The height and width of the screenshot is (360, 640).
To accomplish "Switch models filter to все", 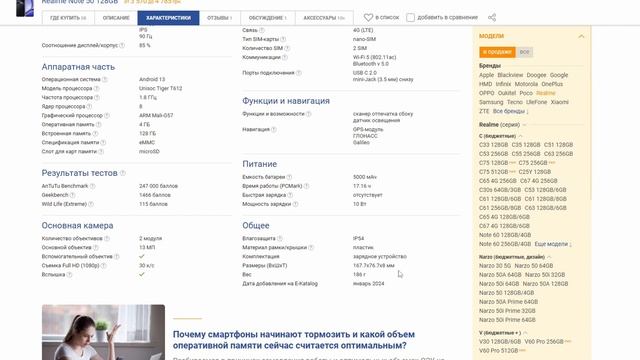I will tap(524, 52).
